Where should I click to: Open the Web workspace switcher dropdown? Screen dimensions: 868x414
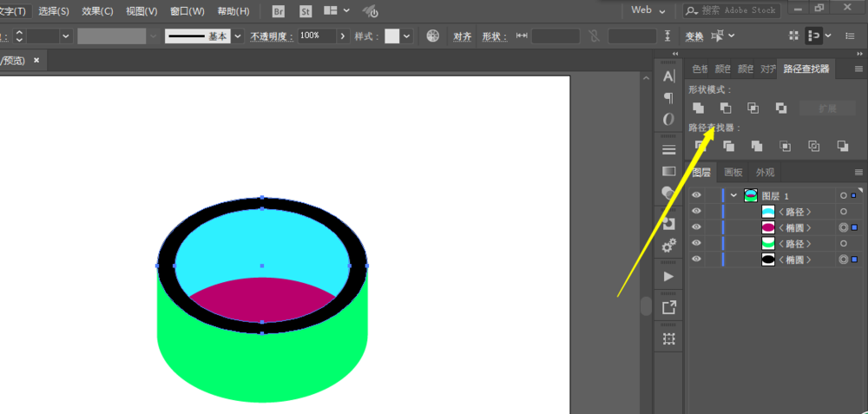(x=648, y=10)
